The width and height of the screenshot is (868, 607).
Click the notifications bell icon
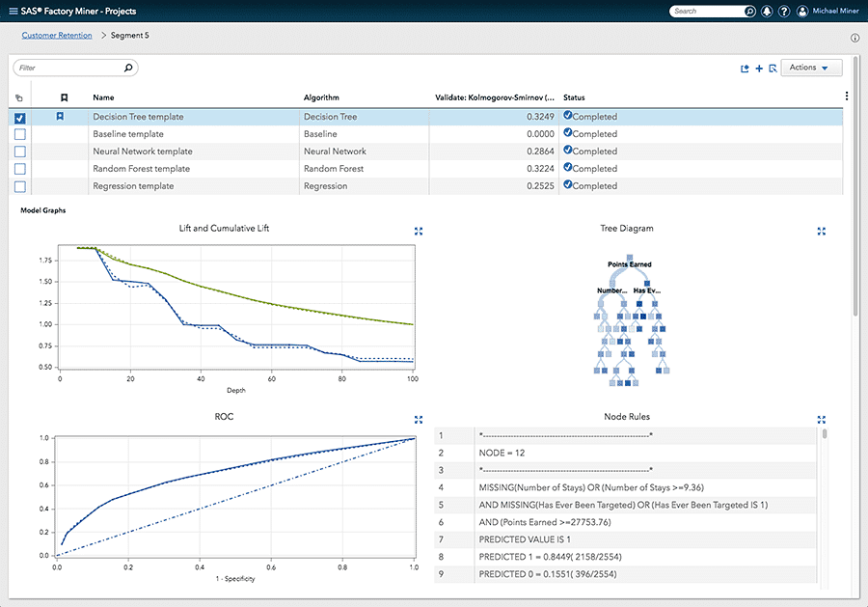pyautogui.click(x=766, y=12)
